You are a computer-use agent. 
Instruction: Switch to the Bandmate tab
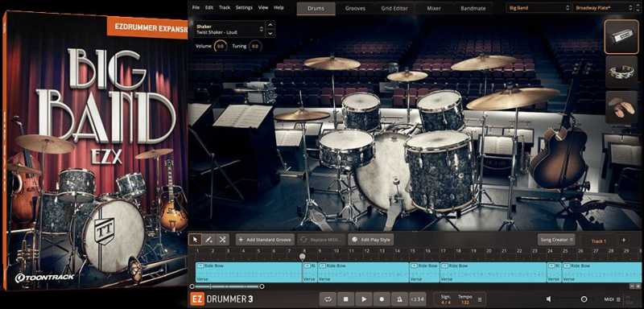coord(473,8)
